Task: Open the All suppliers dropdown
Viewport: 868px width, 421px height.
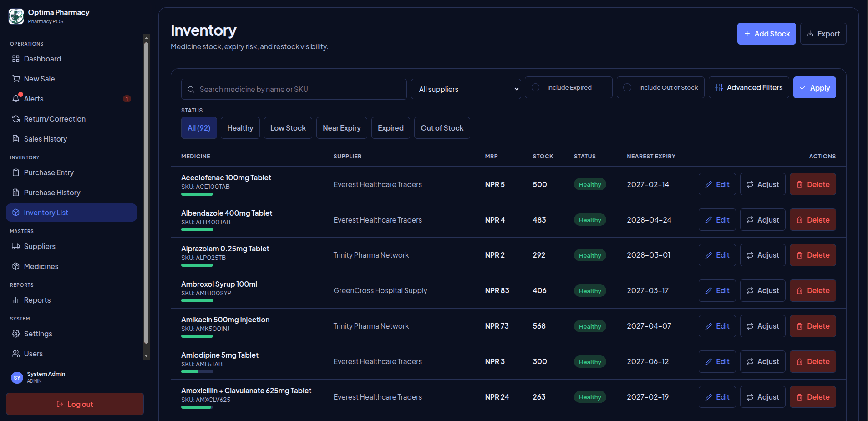Action: (x=466, y=89)
